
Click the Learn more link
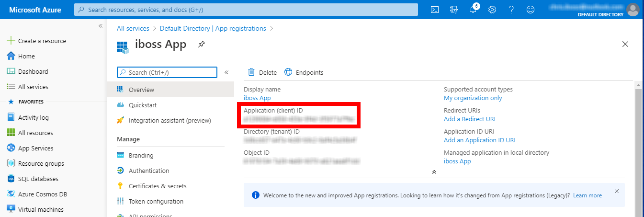tap(588, 195)
